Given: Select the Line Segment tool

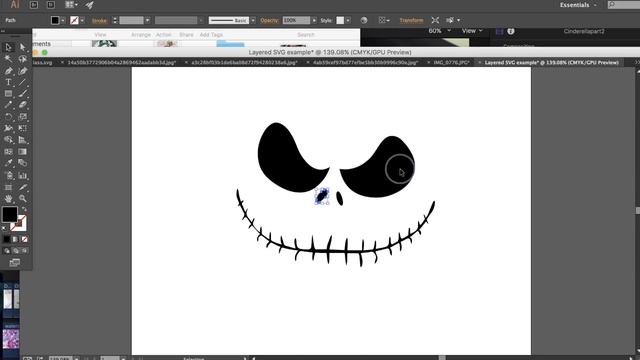Looking at the screenshot, I should [x=23, y=82].
